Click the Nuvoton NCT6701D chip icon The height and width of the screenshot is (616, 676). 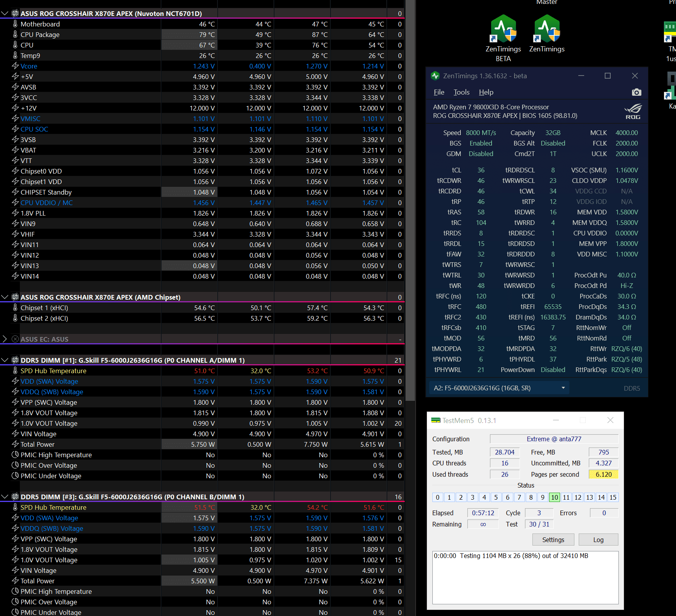[15, 13]
